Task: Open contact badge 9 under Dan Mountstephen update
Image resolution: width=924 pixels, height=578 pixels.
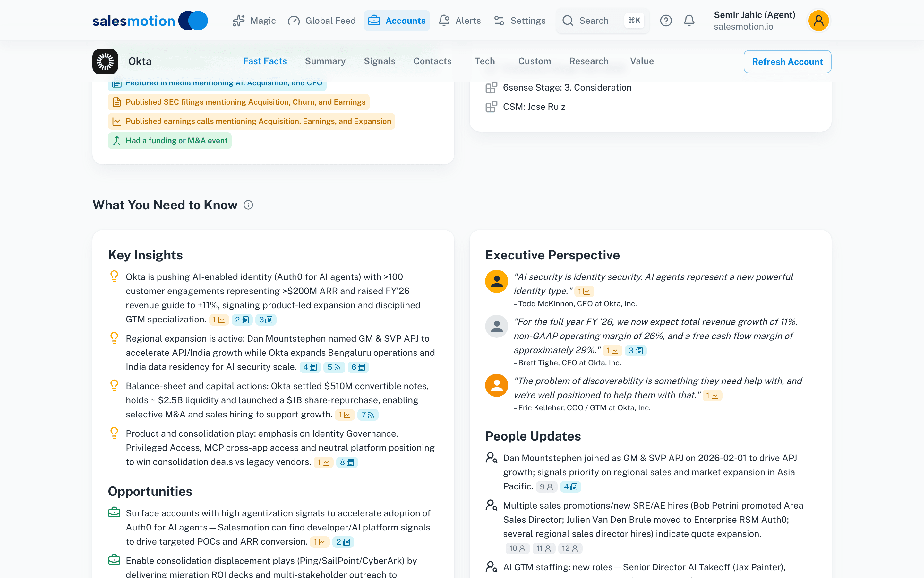Action: coord(546,487)
